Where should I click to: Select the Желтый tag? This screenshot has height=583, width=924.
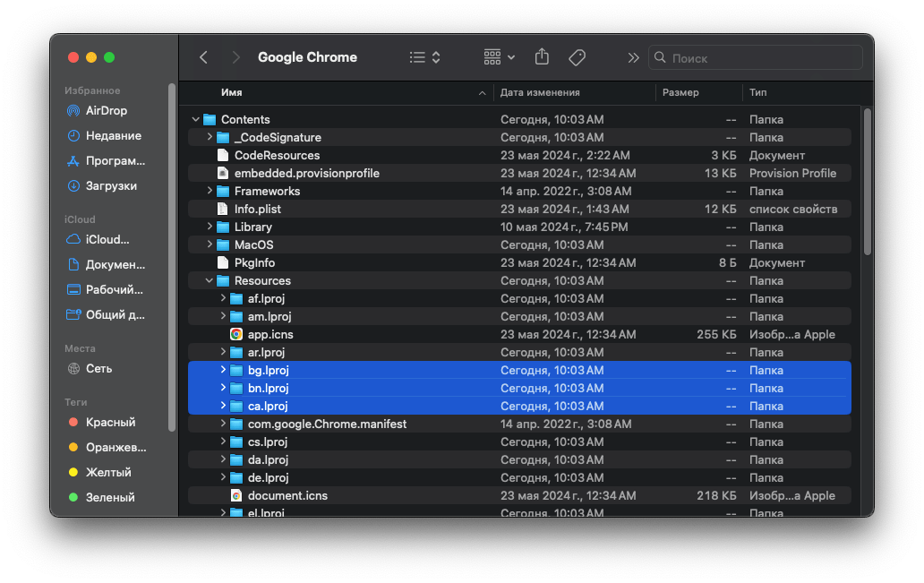pyautogui.click(x=108, y=472)
